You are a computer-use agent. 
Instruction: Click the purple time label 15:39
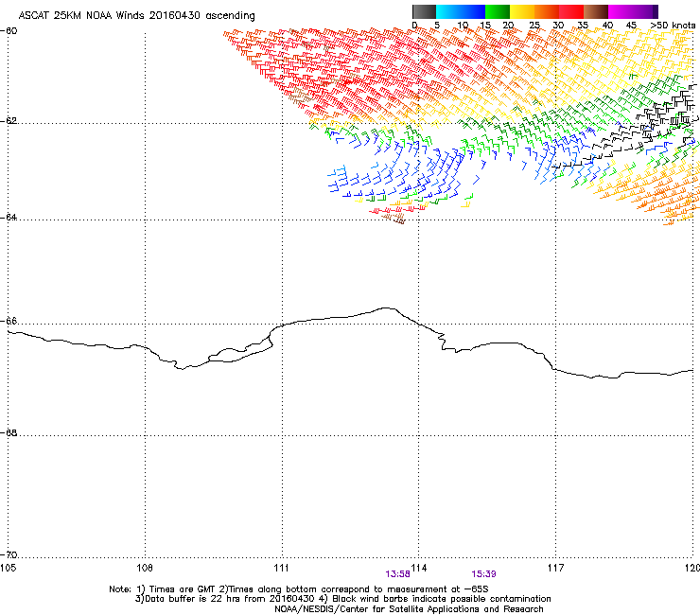point(483,574)
